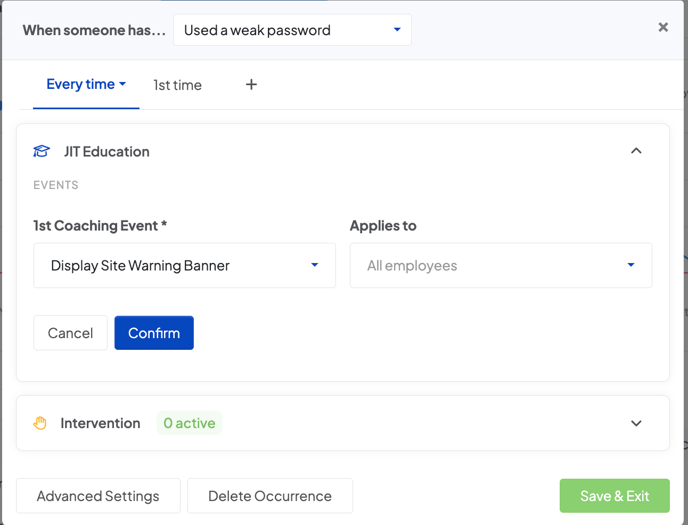The image size is (688, 525).
Task: Close the dialog with the X icon
Action: tap(663, 27)
